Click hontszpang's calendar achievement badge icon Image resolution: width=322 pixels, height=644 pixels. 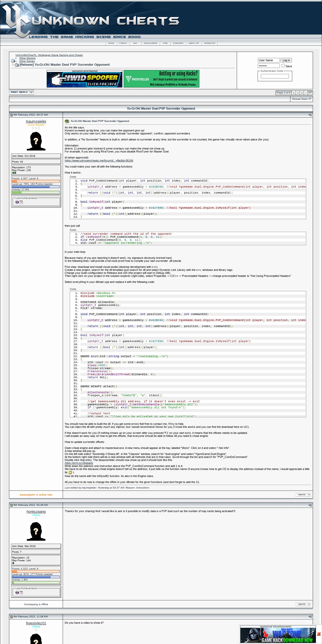click(21, 592)
